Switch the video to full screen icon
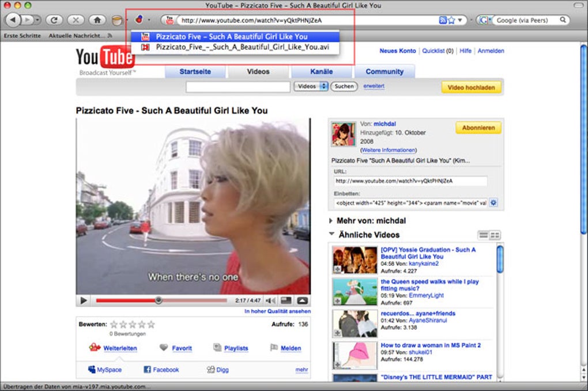 [x=302, y=300]
